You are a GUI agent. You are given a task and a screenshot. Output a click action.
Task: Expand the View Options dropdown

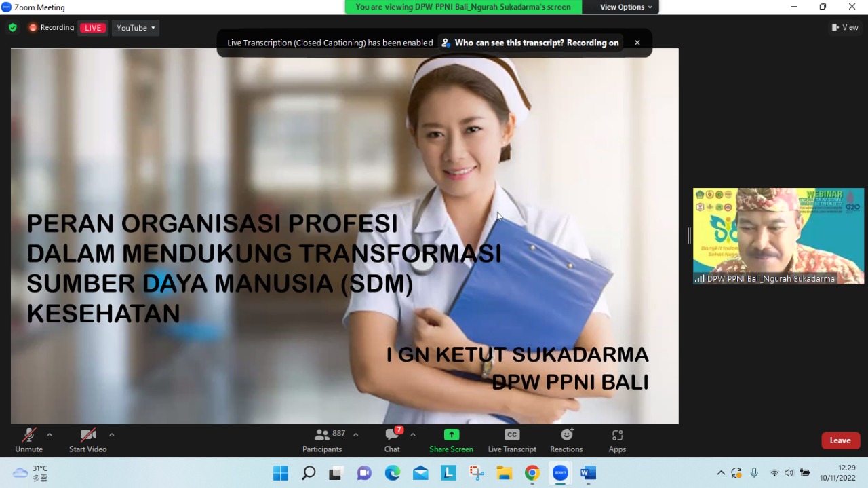[626, 7]
